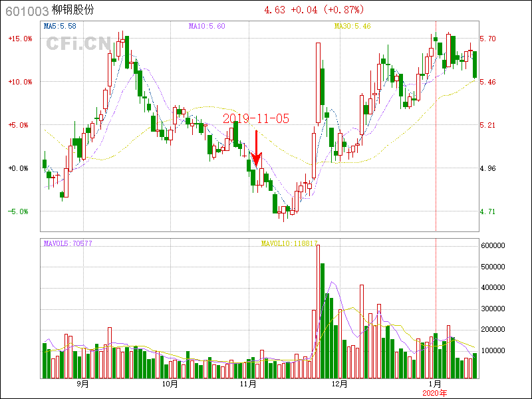
Task: Select the MA5:5.58 legend label
Action: (x=59, y=26)
